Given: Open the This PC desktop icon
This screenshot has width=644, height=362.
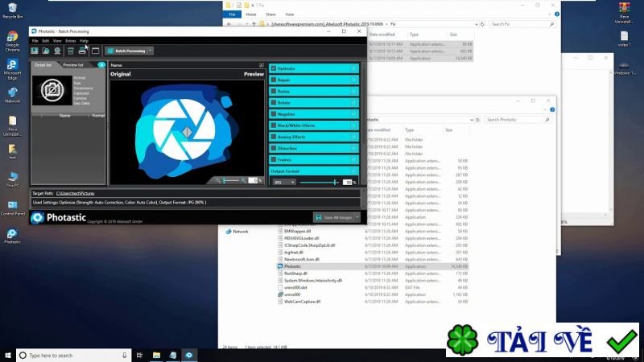Looking at the screenshot, I should (12, 179).
